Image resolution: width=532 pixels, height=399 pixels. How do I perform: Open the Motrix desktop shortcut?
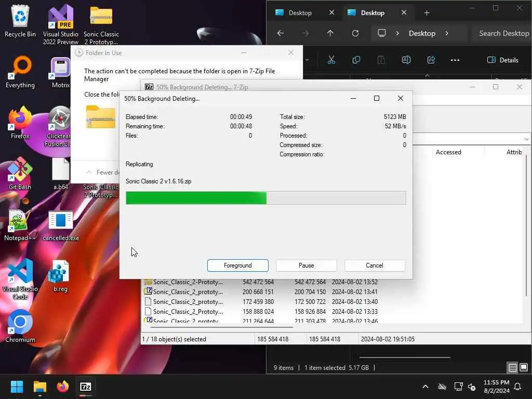click(x=61, y=72)
